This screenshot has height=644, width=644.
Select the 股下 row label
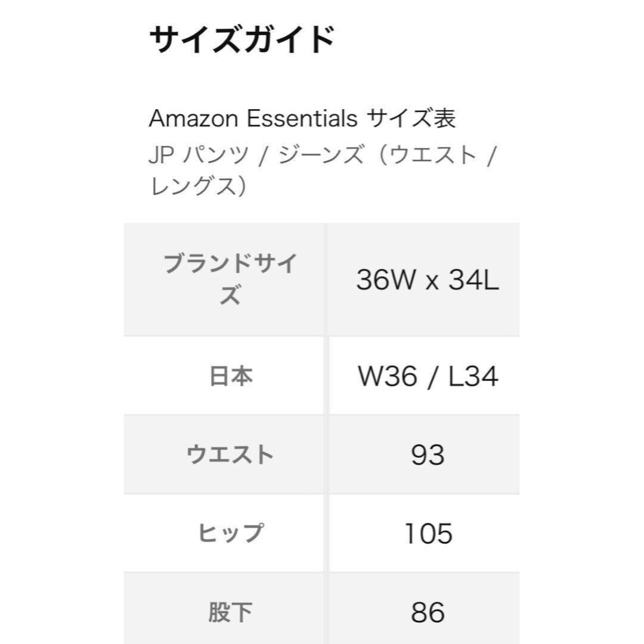tap(230, 612)
